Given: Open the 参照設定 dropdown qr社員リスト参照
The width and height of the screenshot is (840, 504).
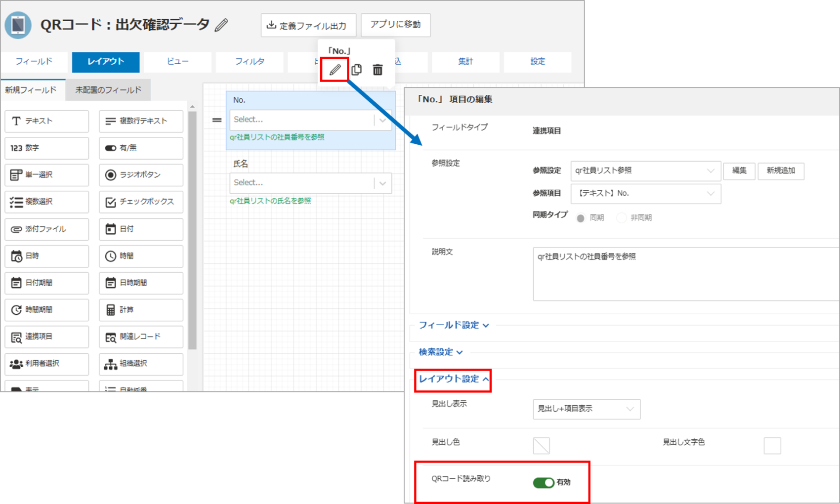Looking at the screenshot, I should [x=645, y=170].
